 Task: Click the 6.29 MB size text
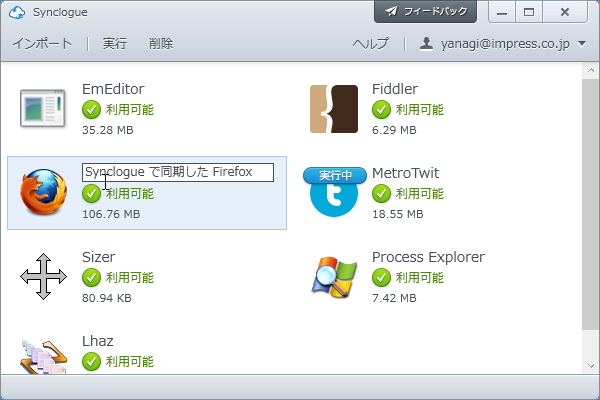point(394,130)
